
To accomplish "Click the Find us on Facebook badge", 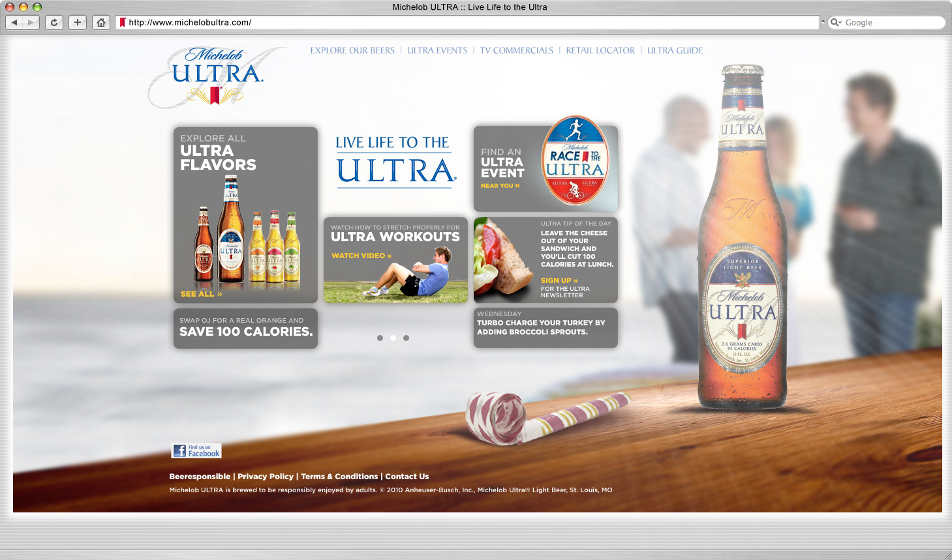I will click(196, 451).
